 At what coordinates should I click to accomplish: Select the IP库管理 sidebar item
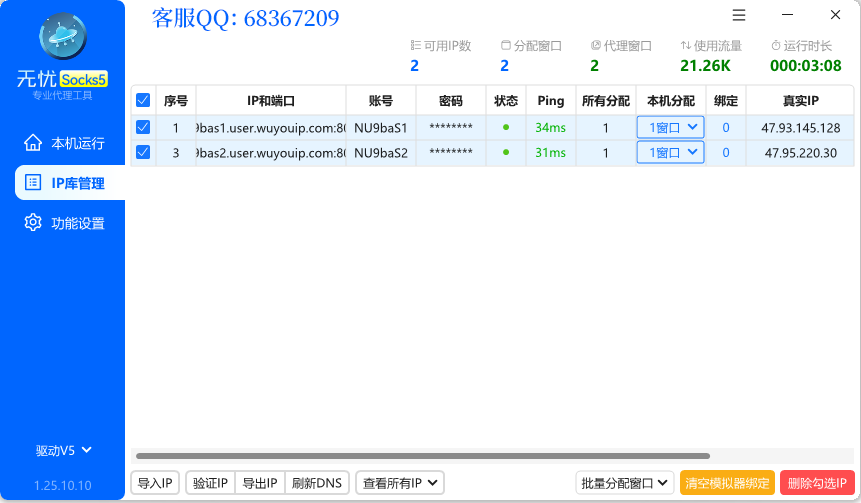coord(70,183)
